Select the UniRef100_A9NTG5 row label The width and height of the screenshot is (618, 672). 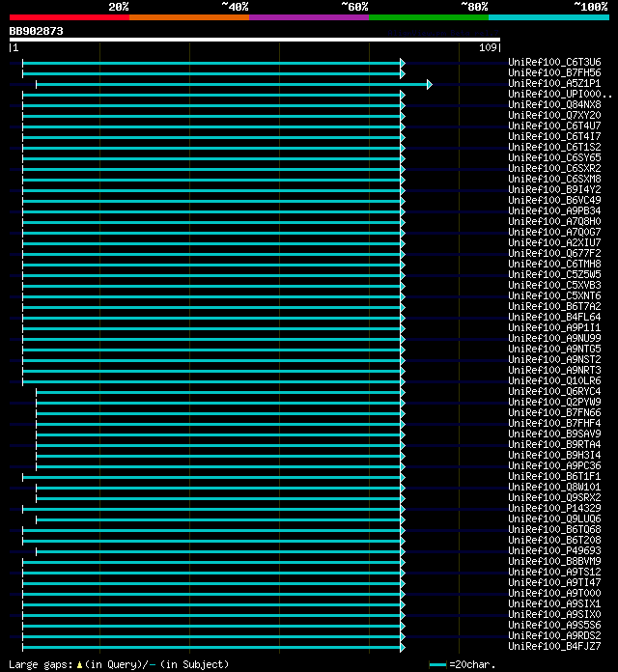[x=554, y=349]
